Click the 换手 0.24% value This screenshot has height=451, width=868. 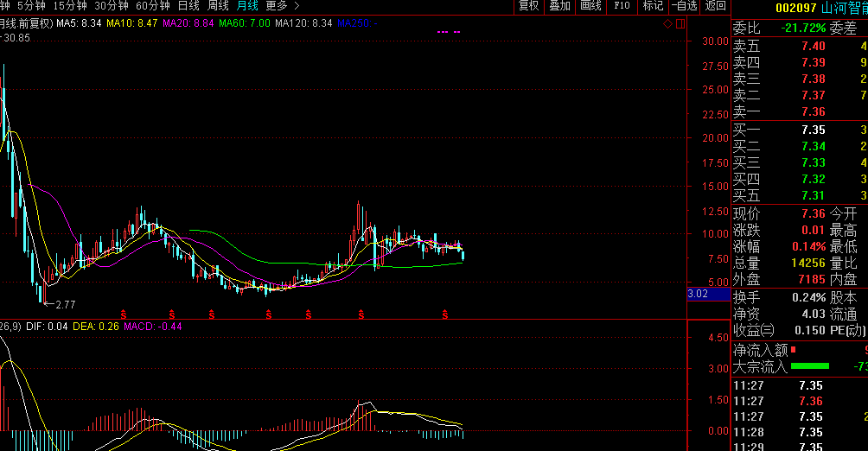coord(808,298)
